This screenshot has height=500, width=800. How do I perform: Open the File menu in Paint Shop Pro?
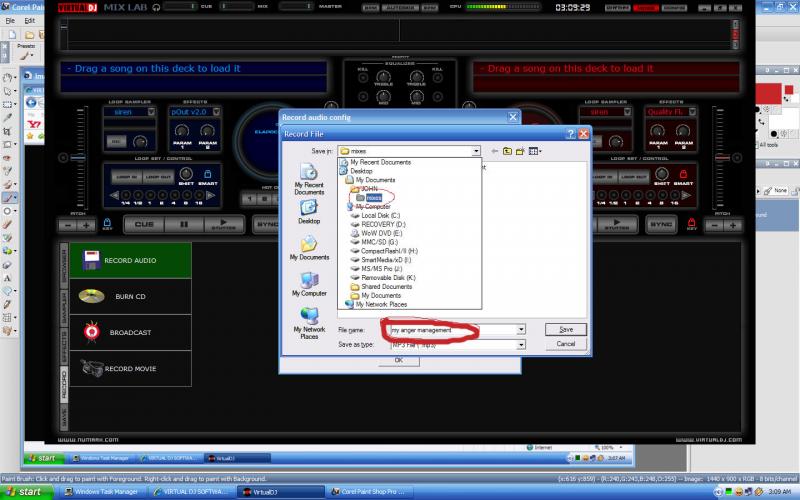point(10,21)
